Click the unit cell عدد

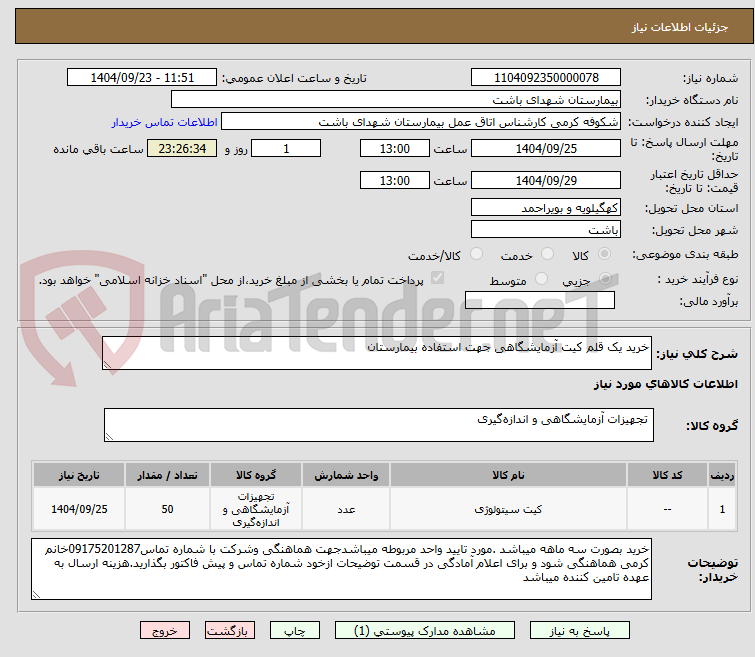[x=346, y=509]
